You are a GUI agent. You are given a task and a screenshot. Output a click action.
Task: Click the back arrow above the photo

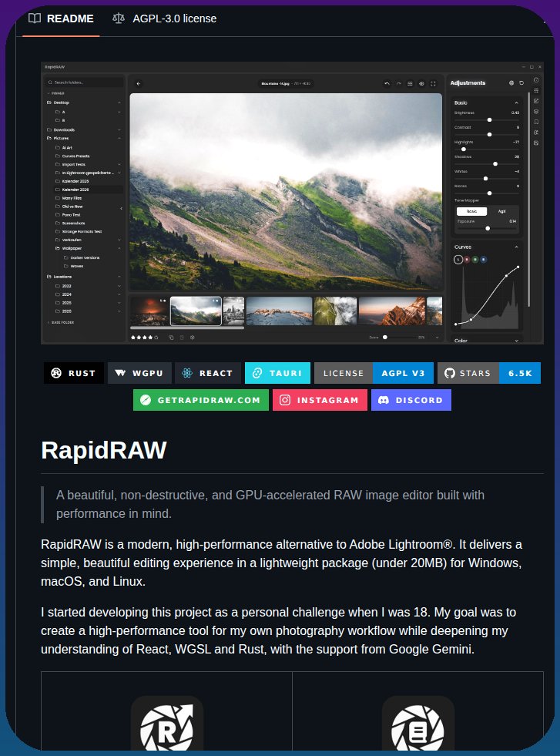pyautogui.click(x=139, y=83)
